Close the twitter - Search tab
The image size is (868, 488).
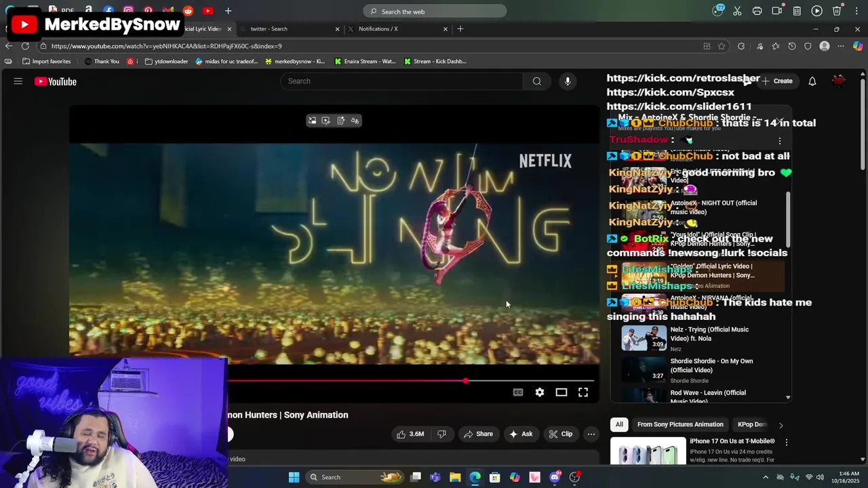point(337,29)
